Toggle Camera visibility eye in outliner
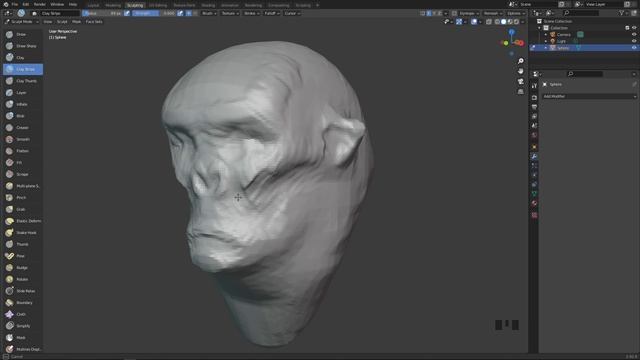Screen dimensions: 640x360 [x=634, y=35]
